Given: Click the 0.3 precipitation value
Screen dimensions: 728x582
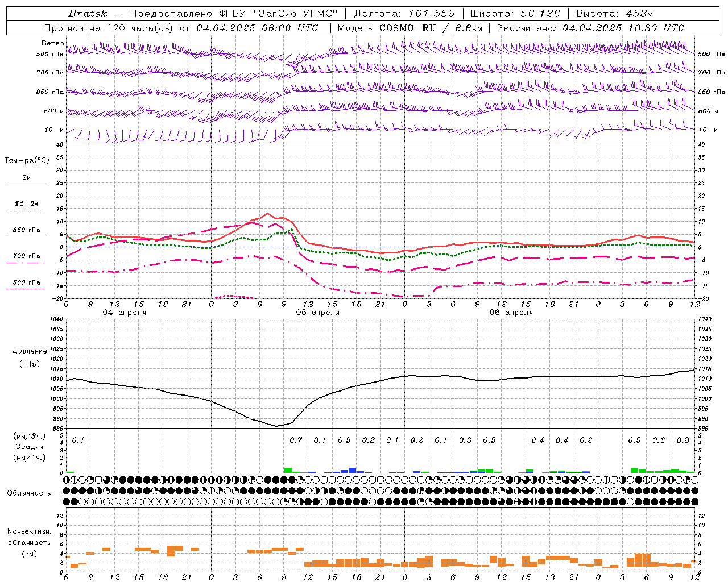Looking at the screenshot, I should coord(465,440).
